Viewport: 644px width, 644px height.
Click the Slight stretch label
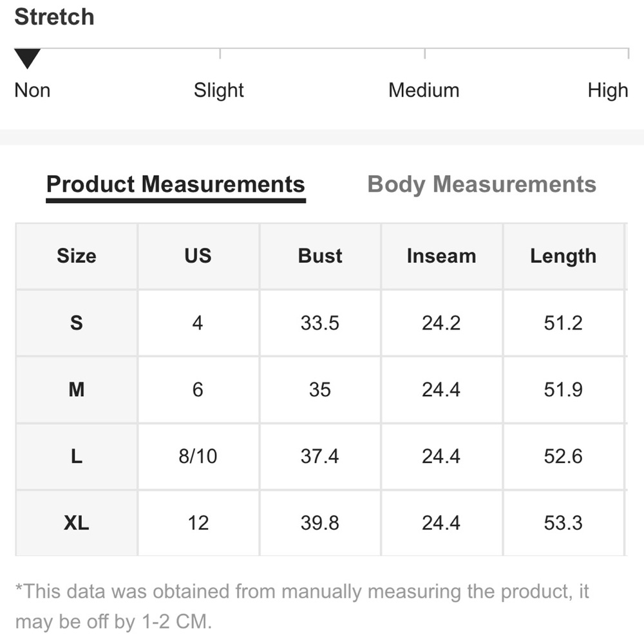point(219,91)
